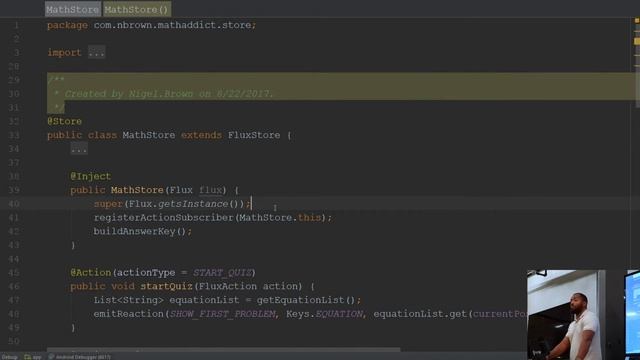Image resolution: width=640 pixels, height=360 pixels.
Task: Click the getInstance() call
Action: click(198, 204)
